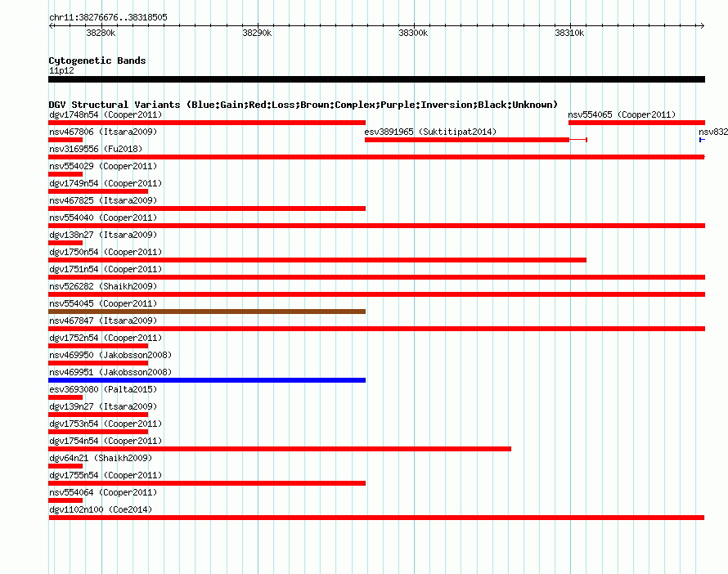Open dgv1749n54 (Cooper2011) variant
The width and height of the screenshot is (728, 574).
tap(106, 183)
